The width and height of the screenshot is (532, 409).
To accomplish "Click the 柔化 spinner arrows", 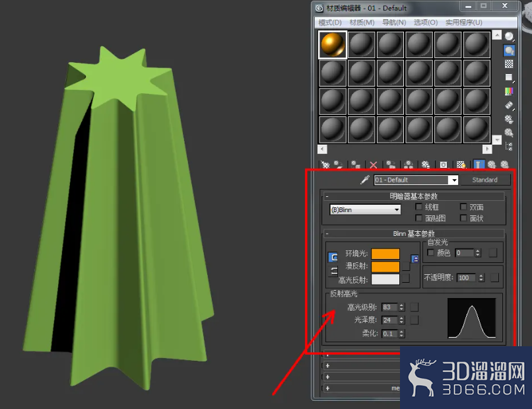I will (402, 334).
